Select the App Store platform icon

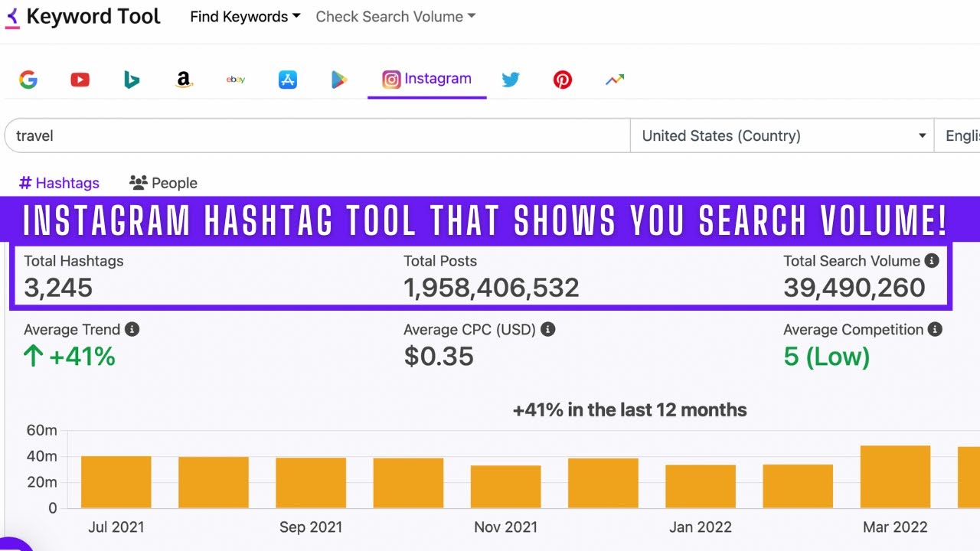[x=288, y=80]
